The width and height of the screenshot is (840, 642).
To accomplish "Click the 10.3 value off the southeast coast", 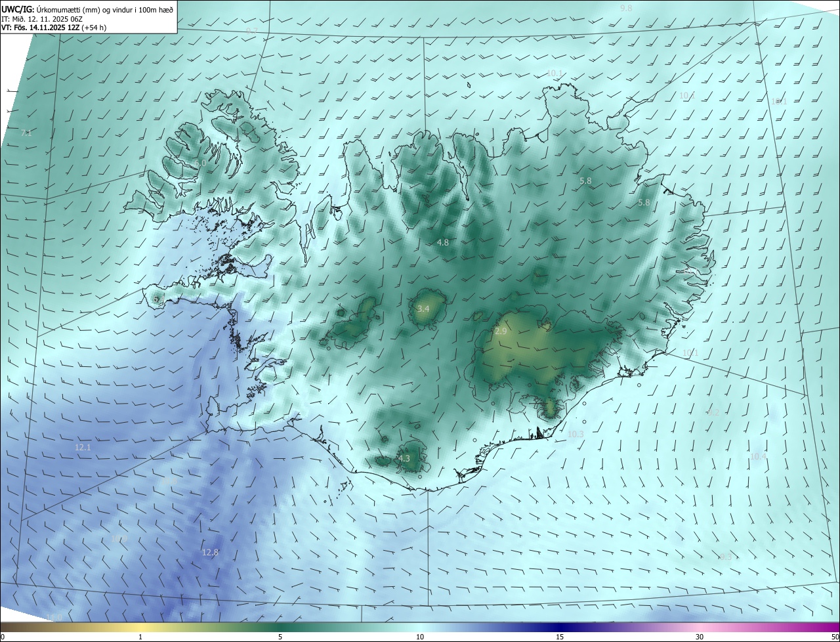I will (x=576, y=434).
